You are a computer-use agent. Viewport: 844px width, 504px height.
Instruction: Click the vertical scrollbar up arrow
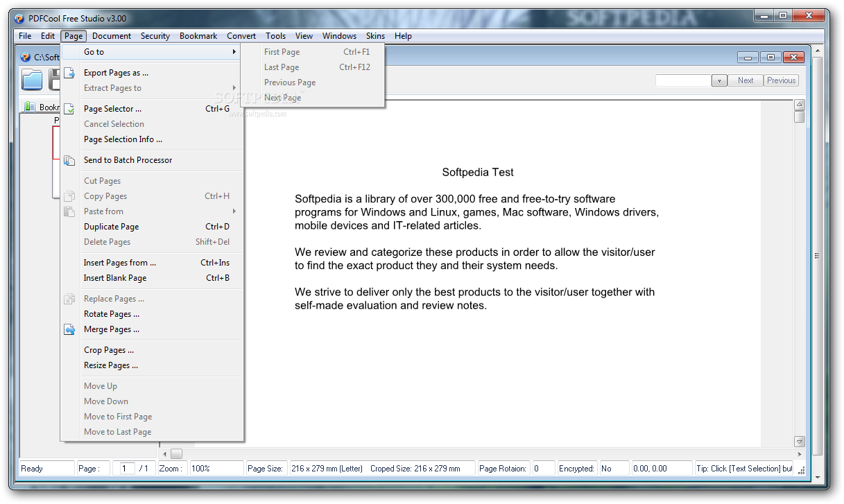799,105
